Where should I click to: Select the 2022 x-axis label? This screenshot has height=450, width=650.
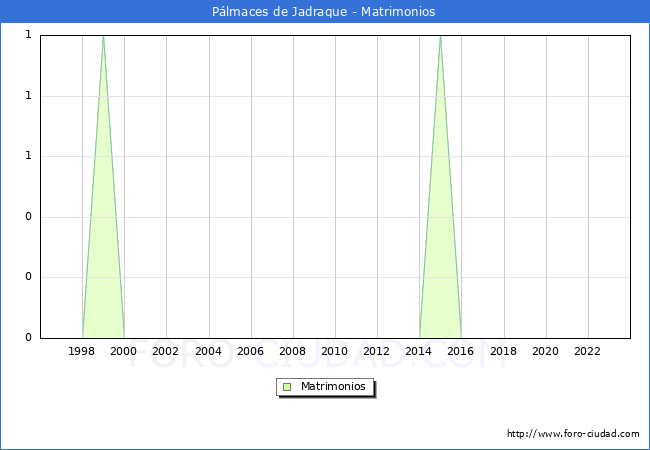pyautogui.click(x=587, y=351)
